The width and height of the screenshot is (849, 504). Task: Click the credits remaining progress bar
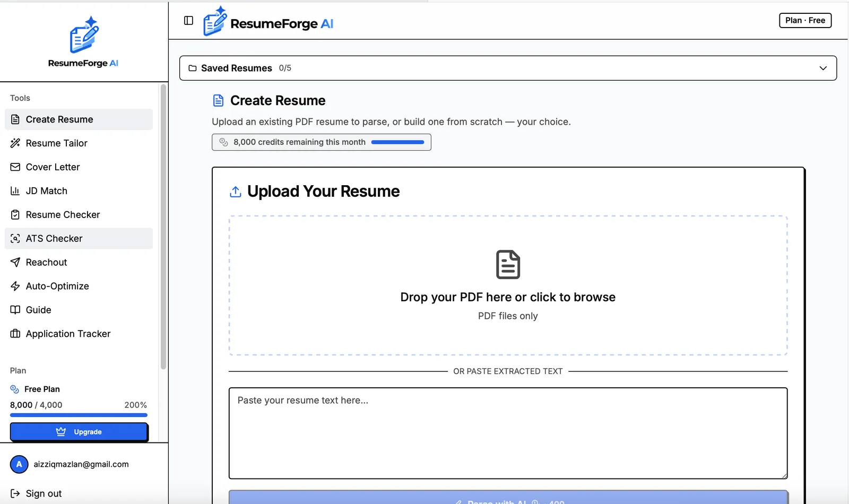click(397, 142)
